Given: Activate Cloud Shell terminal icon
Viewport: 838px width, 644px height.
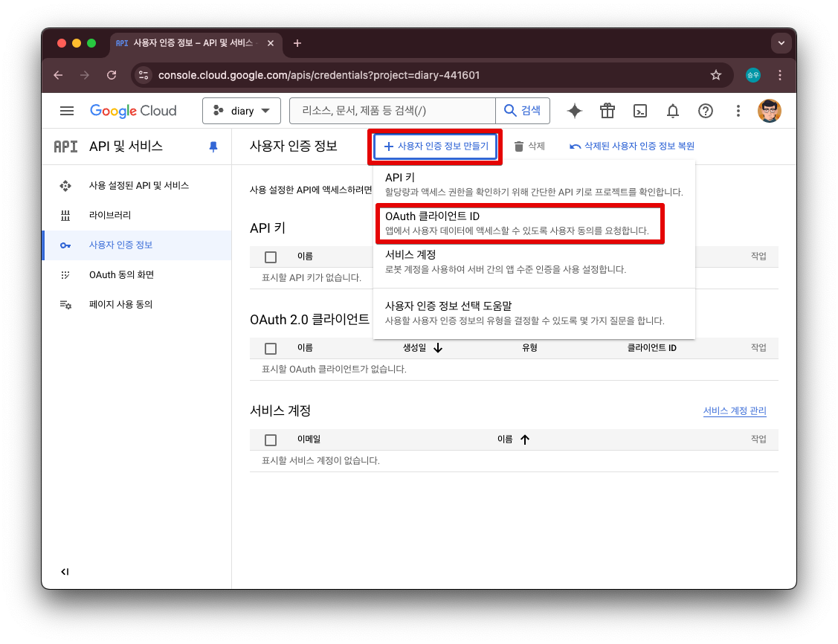Looking at the screenshot, I should pos(639,111).
